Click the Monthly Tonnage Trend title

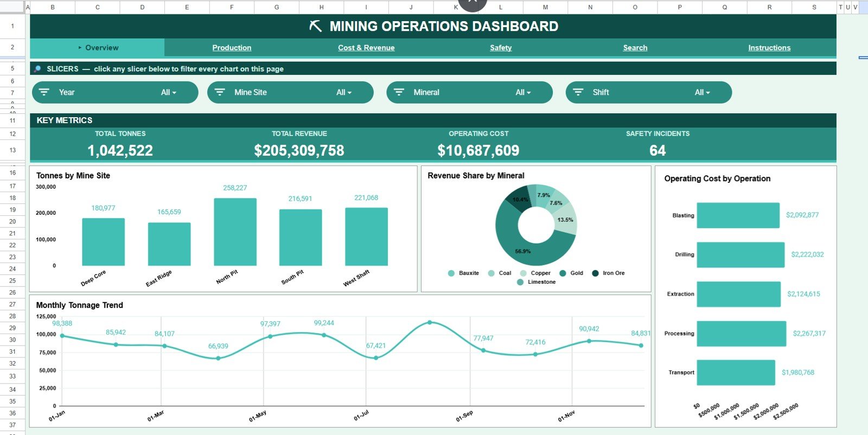(80, 305)
